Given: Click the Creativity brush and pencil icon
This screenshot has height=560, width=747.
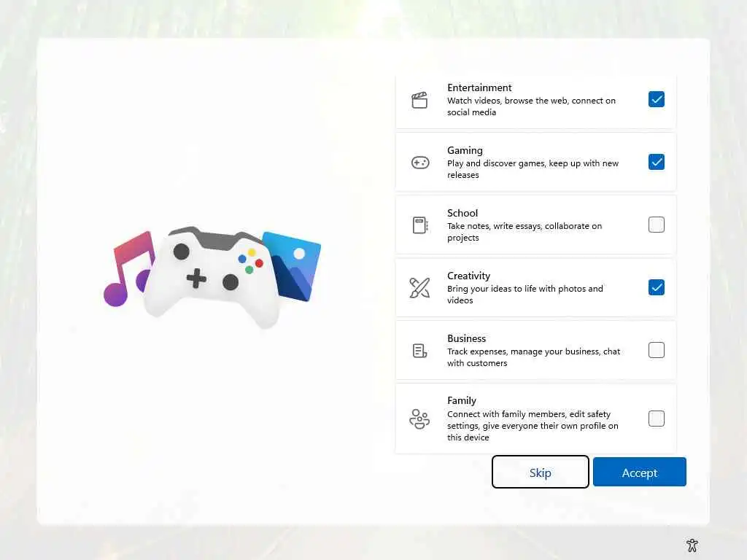Looking at the screenshot, I should [419, 287].
